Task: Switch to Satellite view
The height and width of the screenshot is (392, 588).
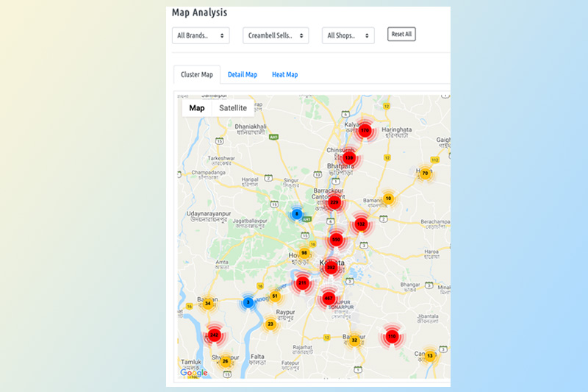Action: [x=233, y=108]
